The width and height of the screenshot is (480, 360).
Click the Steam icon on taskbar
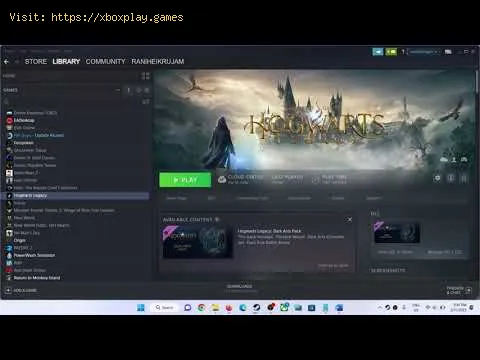point(256,307)
